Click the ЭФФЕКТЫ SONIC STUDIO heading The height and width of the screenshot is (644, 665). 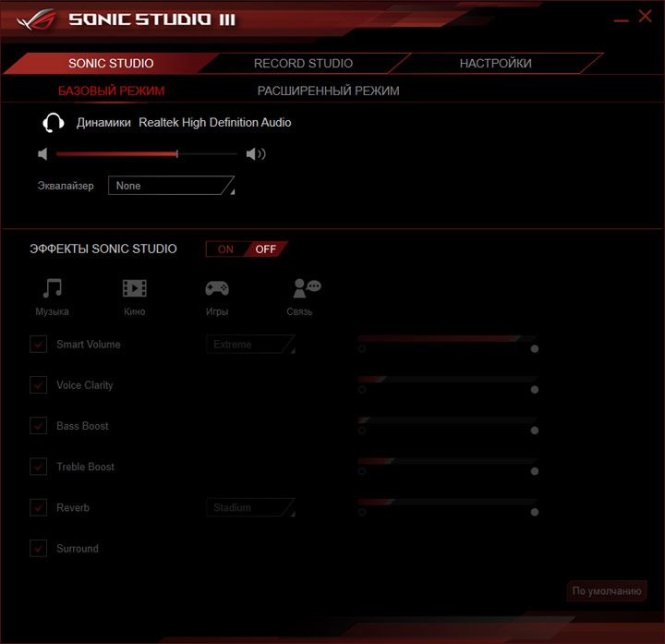(103, 249)
